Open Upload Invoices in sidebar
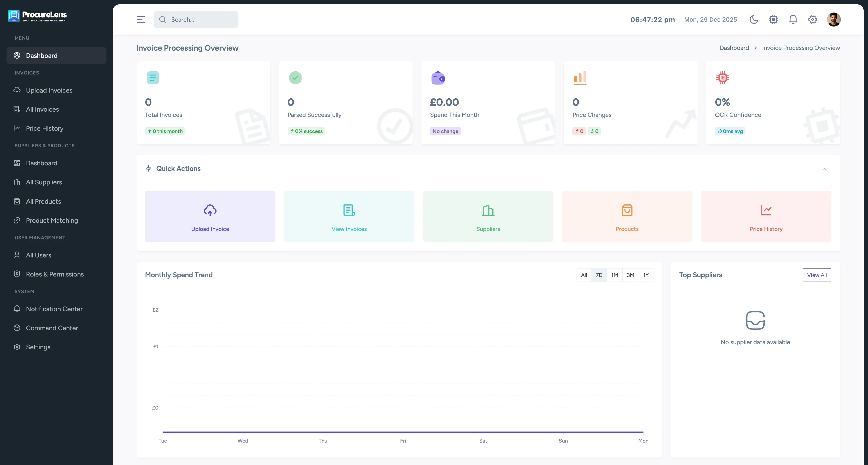The height and width of the screenshot is (465, 868). (56, 90)
